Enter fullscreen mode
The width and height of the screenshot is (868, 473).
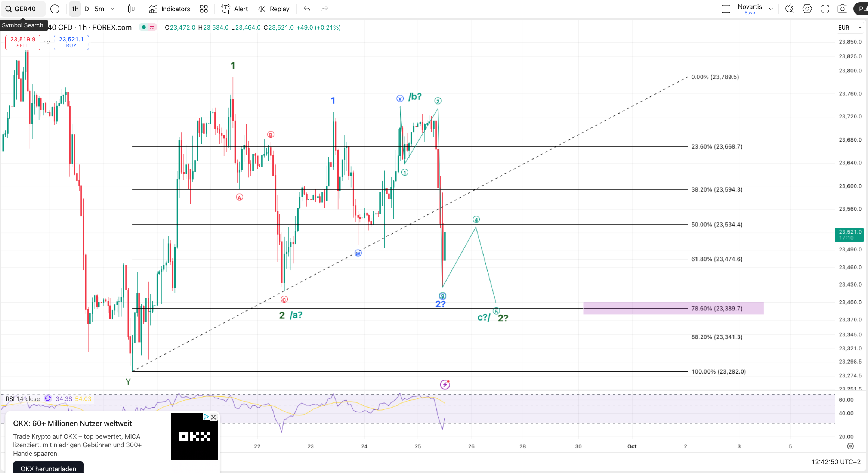click(x=825, y=9)
